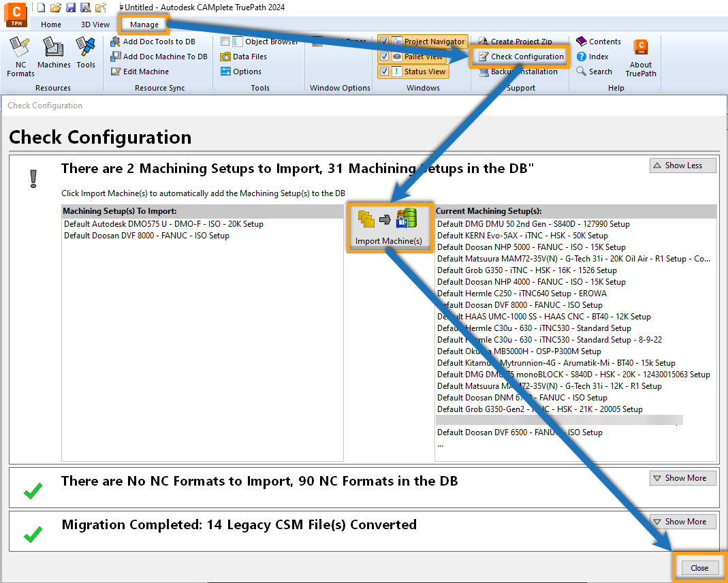
Task: Expand Migration Completed section with Show More
Action: point(682,522)
